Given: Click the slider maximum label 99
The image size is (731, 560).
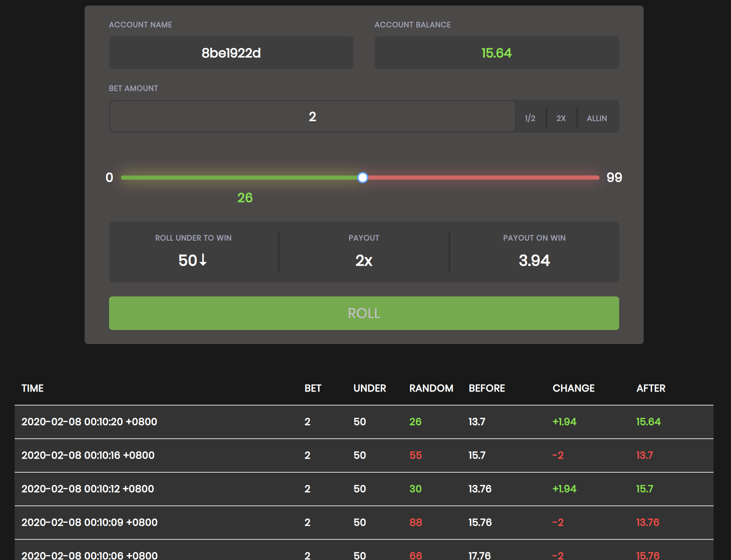Looking at the screenshot, I should coord(614,178).
